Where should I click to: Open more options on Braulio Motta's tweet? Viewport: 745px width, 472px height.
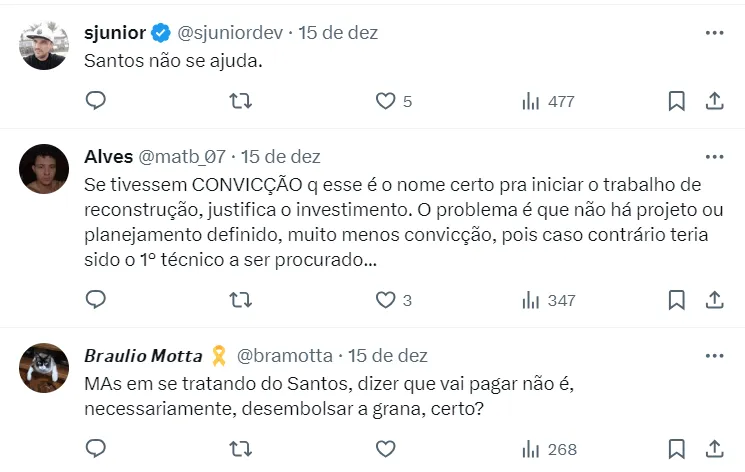(714, 356)
